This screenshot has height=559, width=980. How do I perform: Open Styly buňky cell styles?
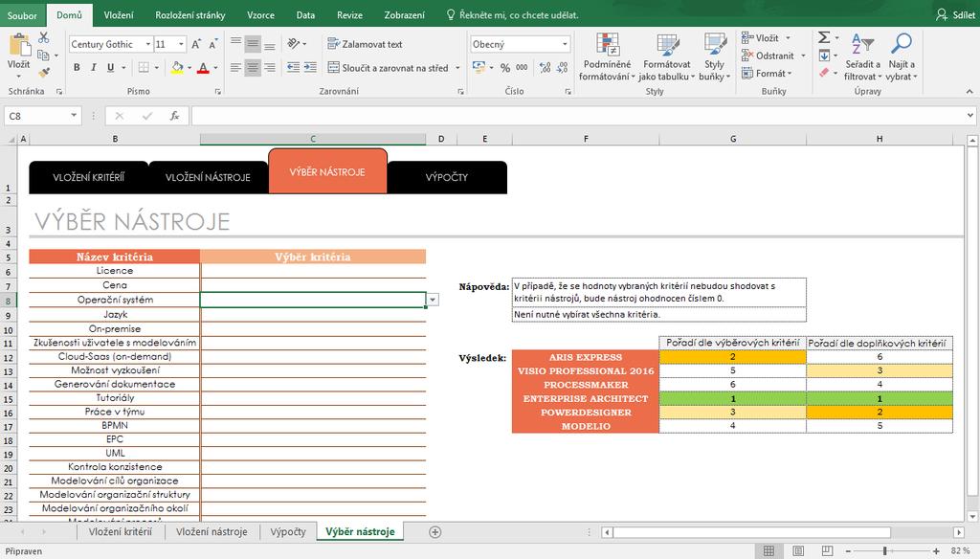714,56
